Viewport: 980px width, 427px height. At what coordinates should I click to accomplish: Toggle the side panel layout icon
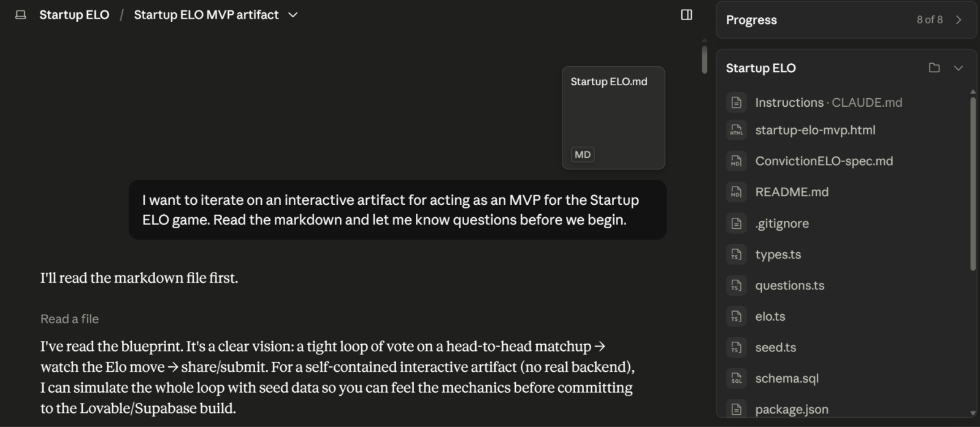[x=686, y=15]
